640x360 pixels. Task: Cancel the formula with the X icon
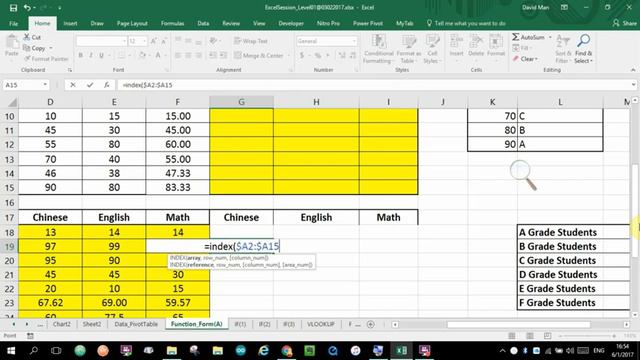[x=73, y=85]
